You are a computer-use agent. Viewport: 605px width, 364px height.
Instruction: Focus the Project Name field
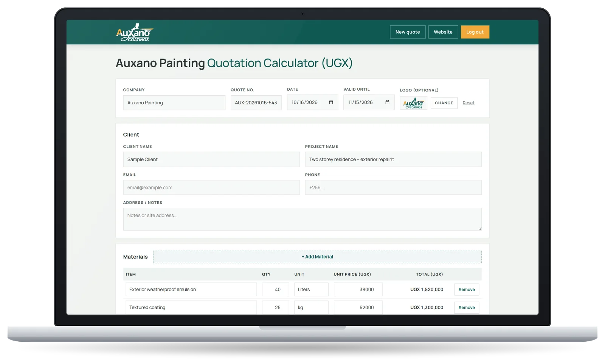(393, 160)
